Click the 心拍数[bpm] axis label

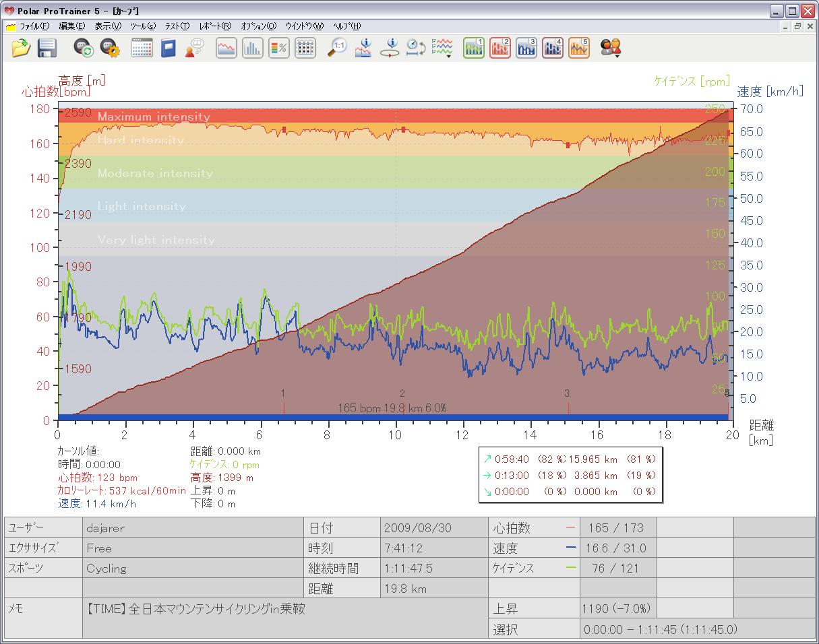[x=56, y=92]
